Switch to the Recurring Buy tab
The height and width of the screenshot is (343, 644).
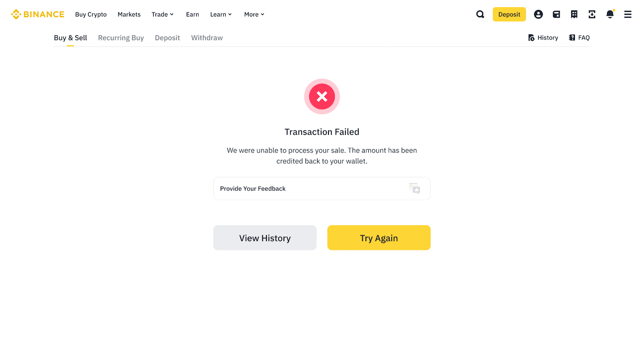click(x=121, y=38)
